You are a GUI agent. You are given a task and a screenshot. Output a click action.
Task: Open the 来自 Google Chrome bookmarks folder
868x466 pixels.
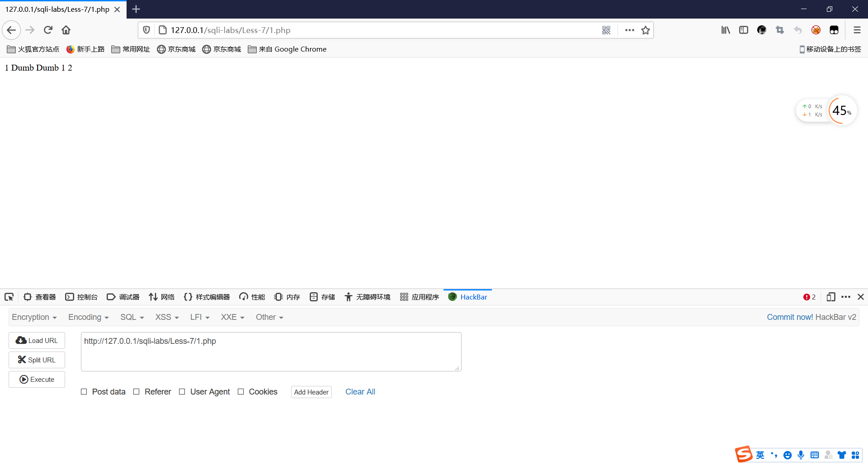tap(288, 49)
